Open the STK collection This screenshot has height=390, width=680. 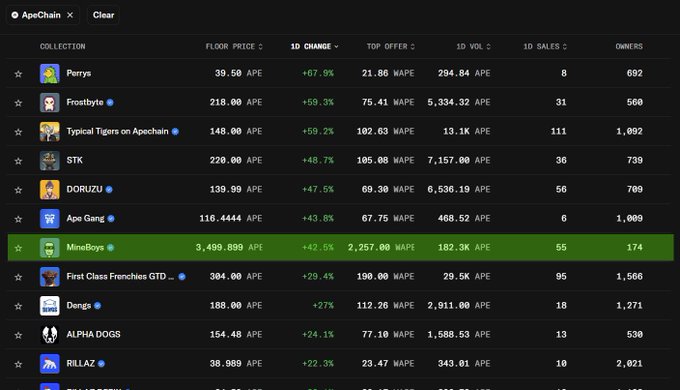pos(75,161)
